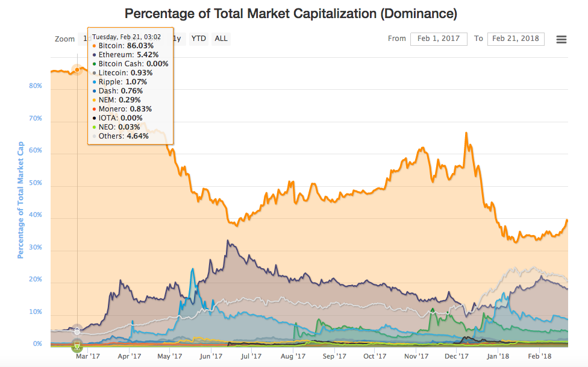Click the IOTA black dot in the tooltip

coord(94,118)
